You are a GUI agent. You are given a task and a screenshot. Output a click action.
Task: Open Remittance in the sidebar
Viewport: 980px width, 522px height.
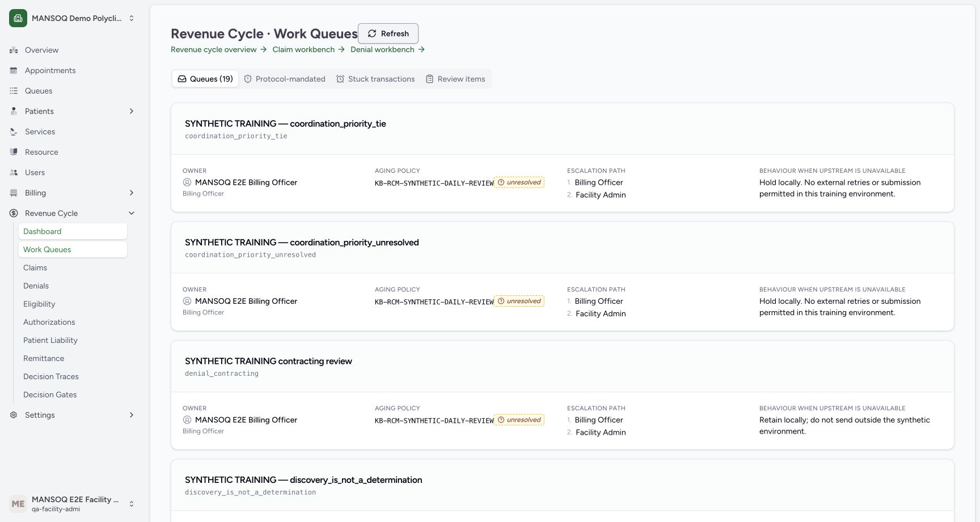(x=73, y=358)
